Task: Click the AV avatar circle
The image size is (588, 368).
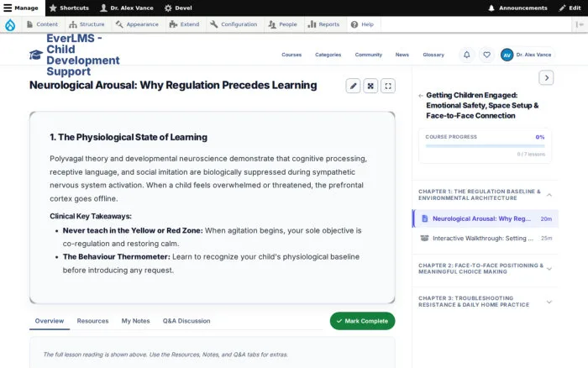Action: pos(507,55)
